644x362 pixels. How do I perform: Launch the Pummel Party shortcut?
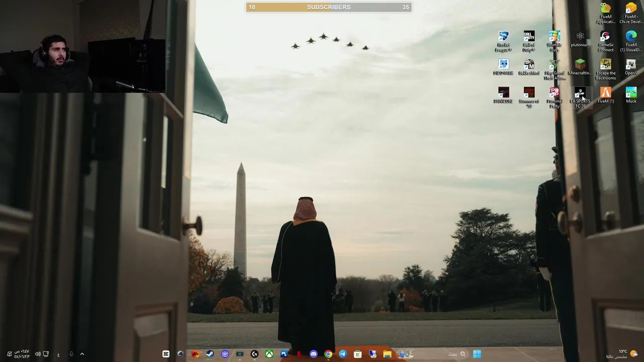pos(554,98)
